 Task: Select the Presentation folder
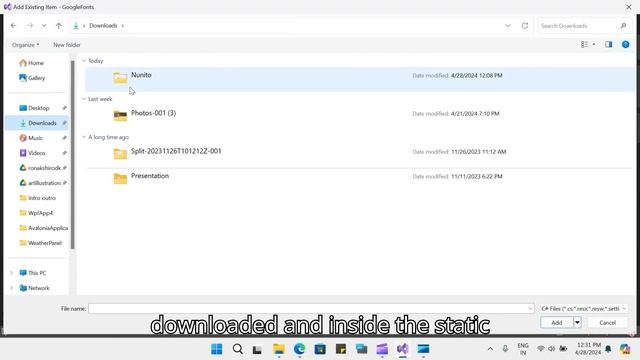point(359,179)
